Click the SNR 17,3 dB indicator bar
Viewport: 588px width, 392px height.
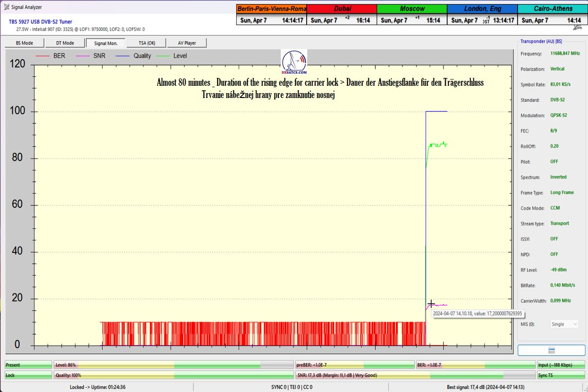[x=415, y=375]
